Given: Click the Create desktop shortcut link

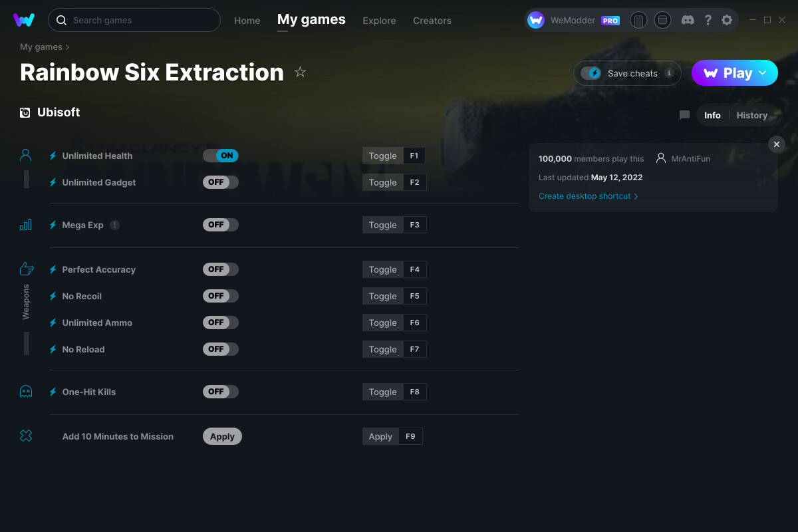Looking at the screenshot, I should (x=585, y=196).
